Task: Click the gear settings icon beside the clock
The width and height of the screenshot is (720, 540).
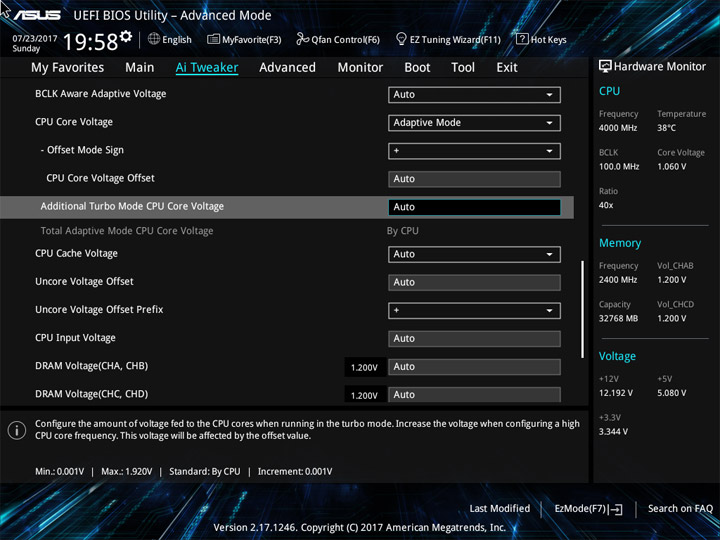Action: point(126,36)
